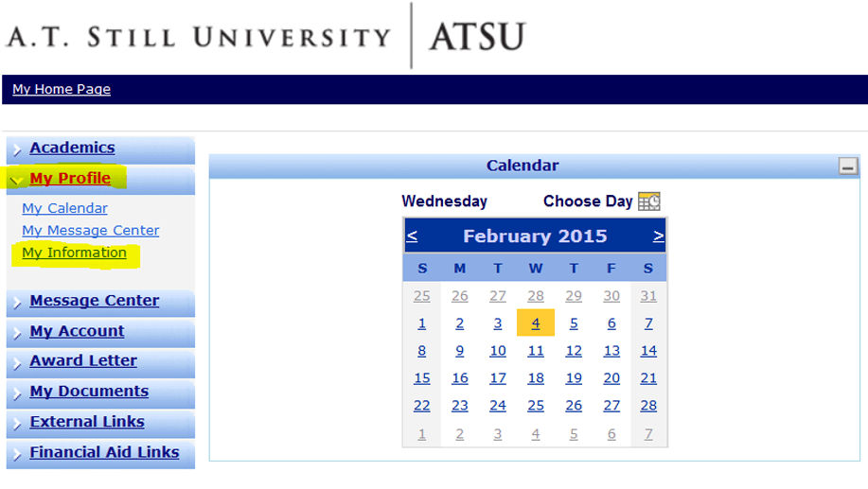Select February 14 on the calendar
This screenshot has width=868, height=489.
click(x=648, y=351)
